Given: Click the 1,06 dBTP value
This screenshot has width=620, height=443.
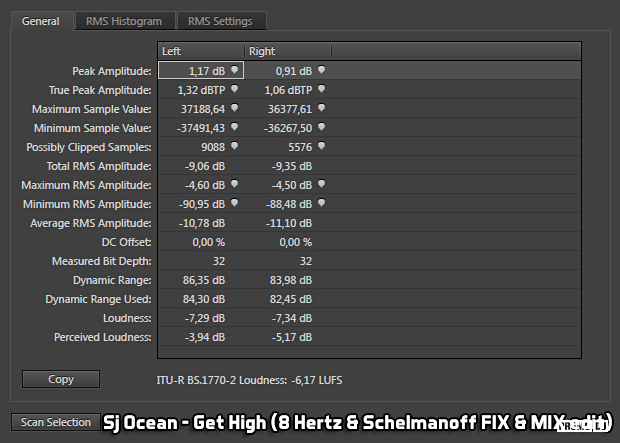Looking at the screenshot, I should [x=288, y=90].
